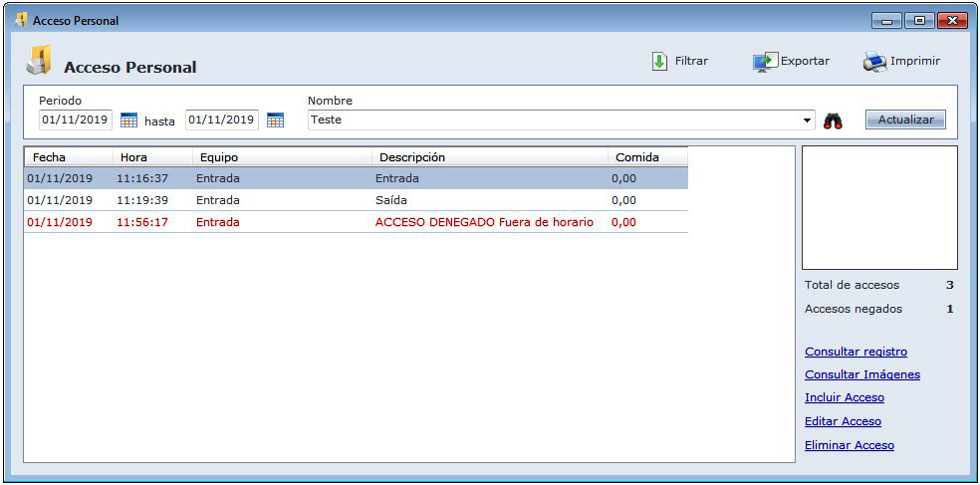Open the end date calendar picker
Image resolution: width=980 pixels, height=485 pixels.
[x=275, y=121]
